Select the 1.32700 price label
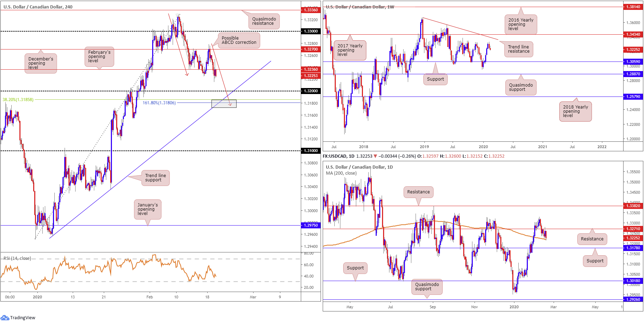The image size is (644, 321). click(311, 49)
